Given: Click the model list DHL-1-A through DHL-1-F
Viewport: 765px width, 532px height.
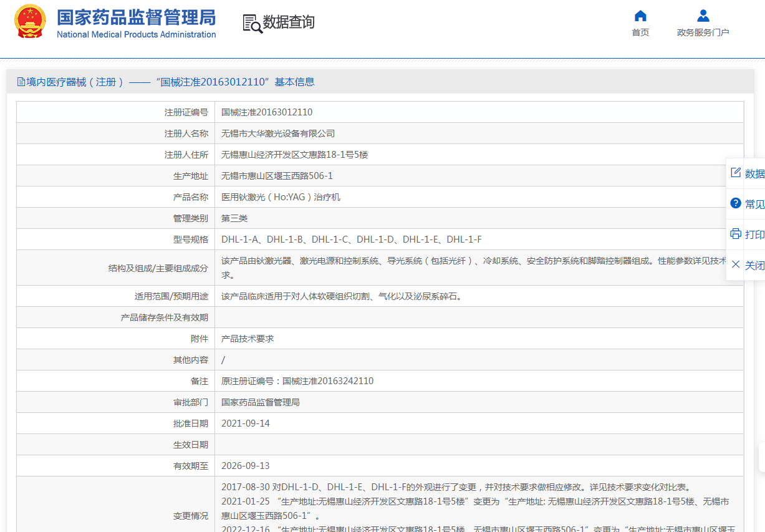Looking at the screenshot, I should click(352, 239).
